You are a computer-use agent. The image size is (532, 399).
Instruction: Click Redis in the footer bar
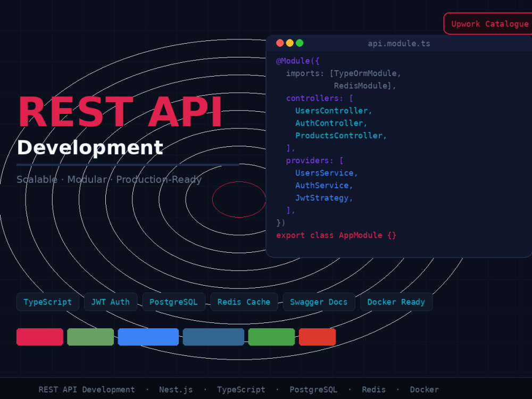click(374, 389)
